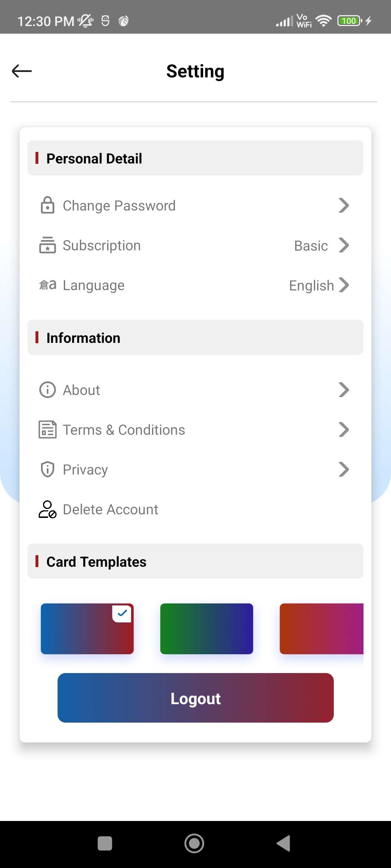
Task: Choose the orange-to-magenta card template
Action: coord(321,629)
